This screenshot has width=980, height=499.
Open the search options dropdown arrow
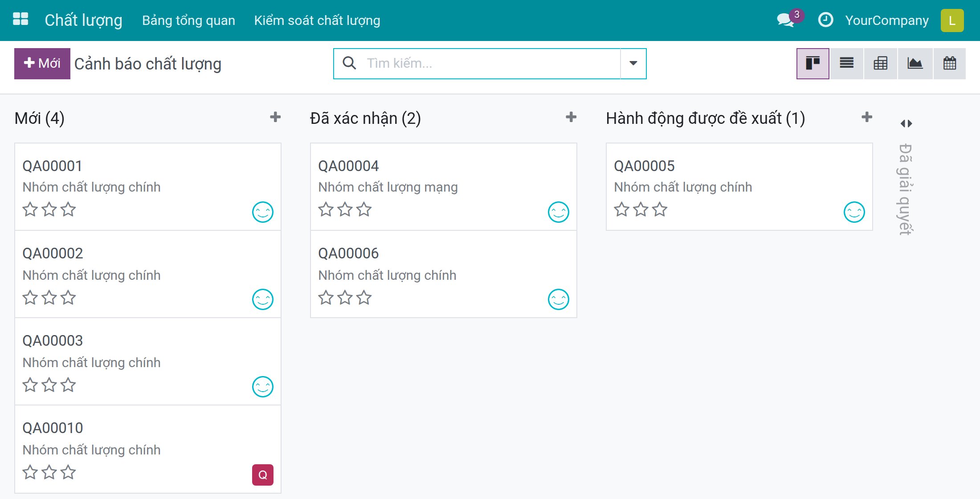point(633,63)
